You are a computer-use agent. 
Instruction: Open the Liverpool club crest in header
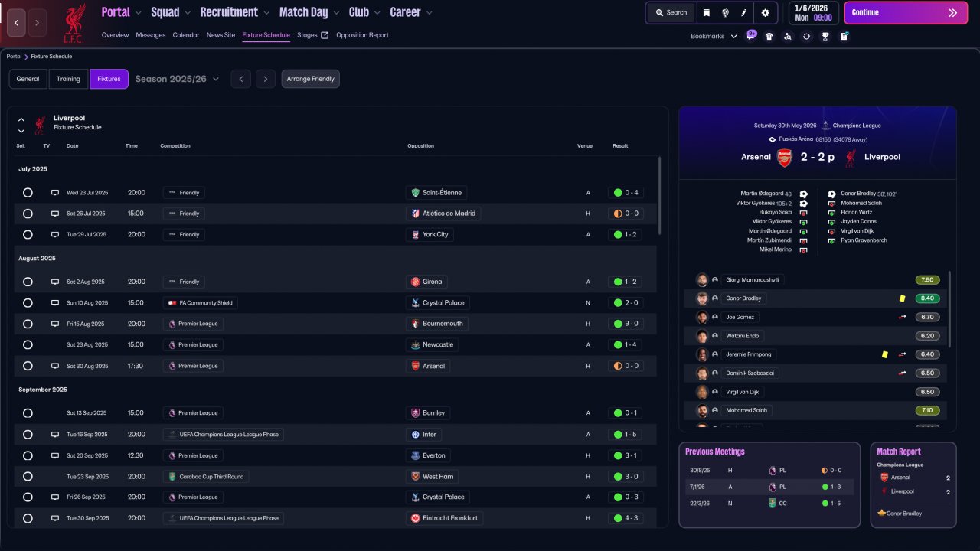pos(74,24)
